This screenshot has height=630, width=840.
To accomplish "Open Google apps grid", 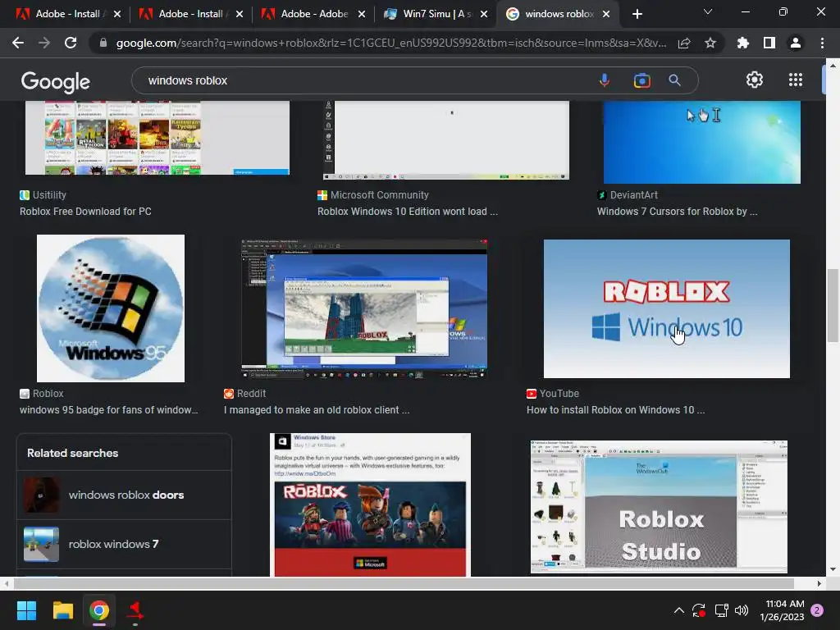I will click(796, 80).
